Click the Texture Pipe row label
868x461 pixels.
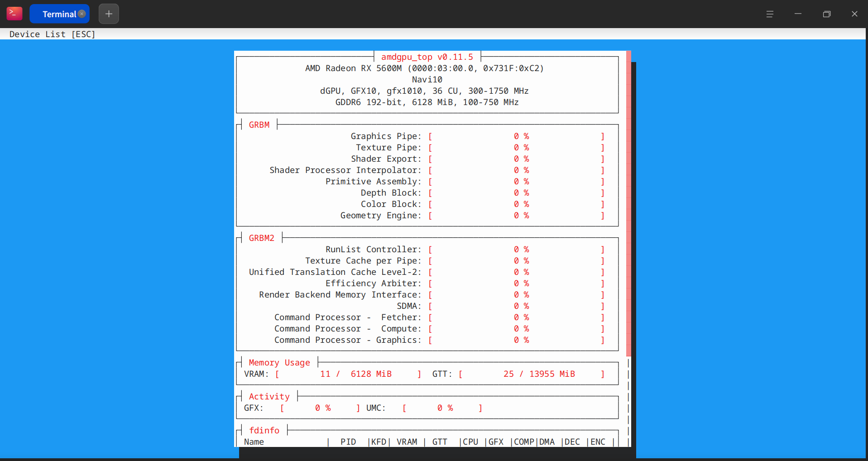pyautogui.click(x=388, y=147)
